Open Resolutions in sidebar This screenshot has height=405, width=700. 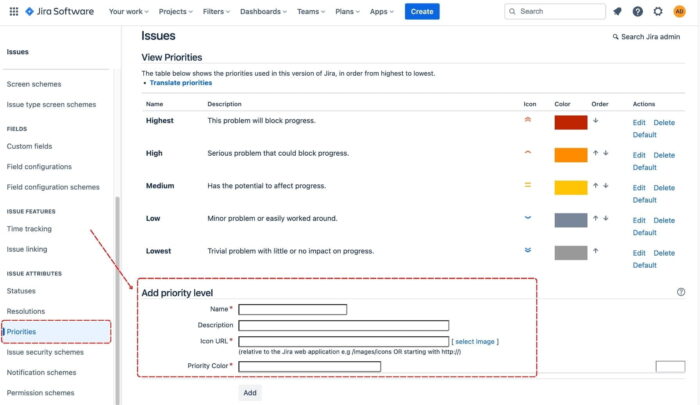[x=26, y=311]
